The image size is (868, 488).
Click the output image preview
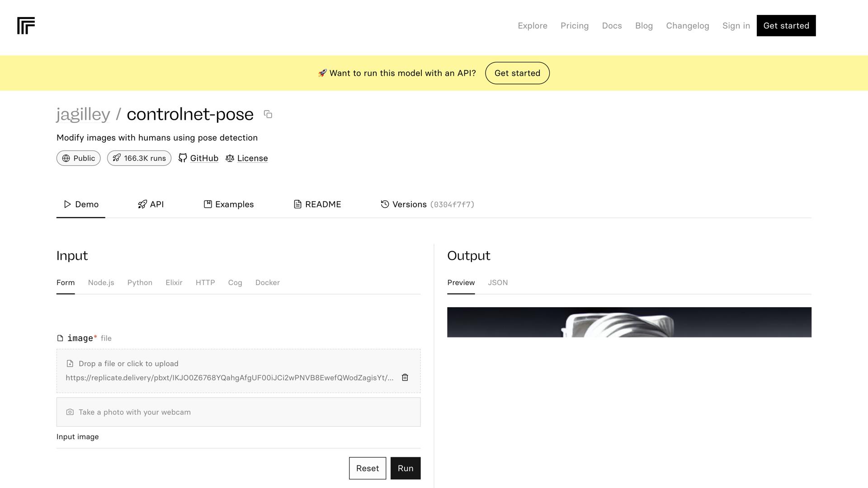pos(629,322)
